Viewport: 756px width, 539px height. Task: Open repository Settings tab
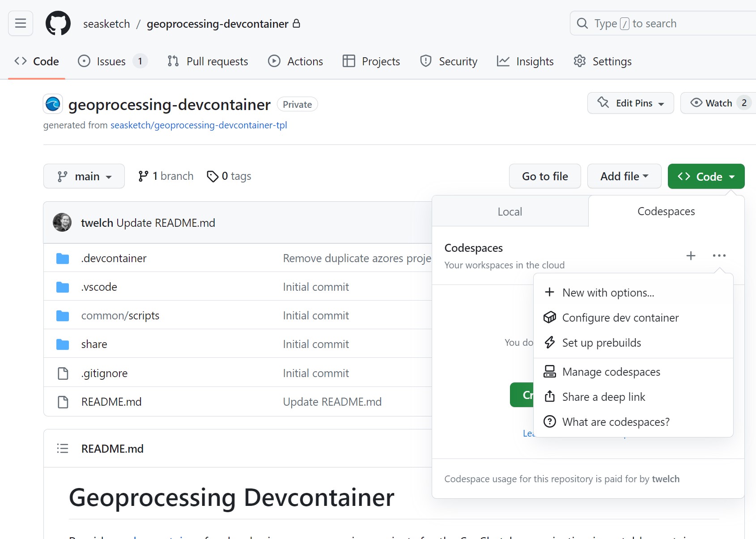603,61
